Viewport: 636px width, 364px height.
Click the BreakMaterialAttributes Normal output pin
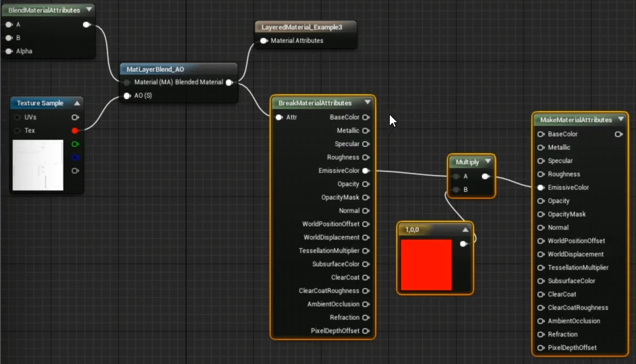pyautogui.click(x=366, y=211)
